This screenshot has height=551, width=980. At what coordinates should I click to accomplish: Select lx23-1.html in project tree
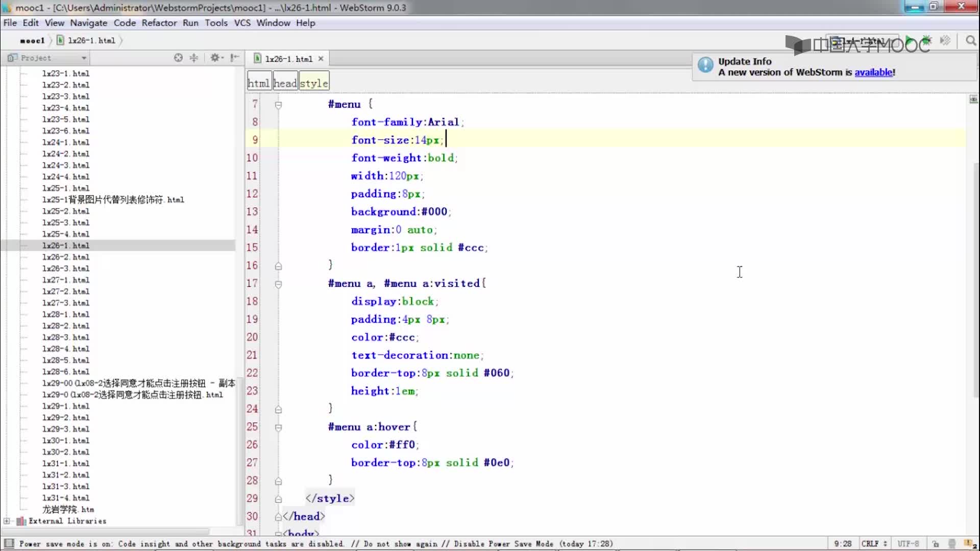click(66, 73)
